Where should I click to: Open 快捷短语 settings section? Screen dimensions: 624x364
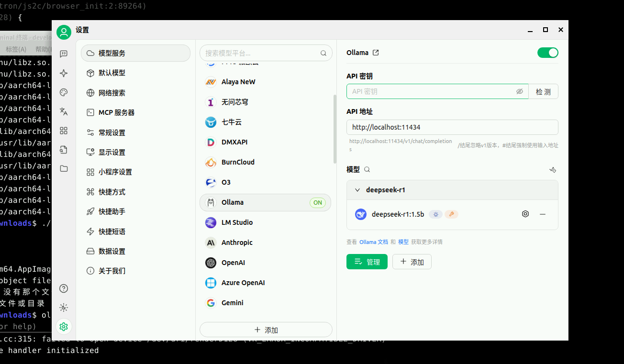136,232
